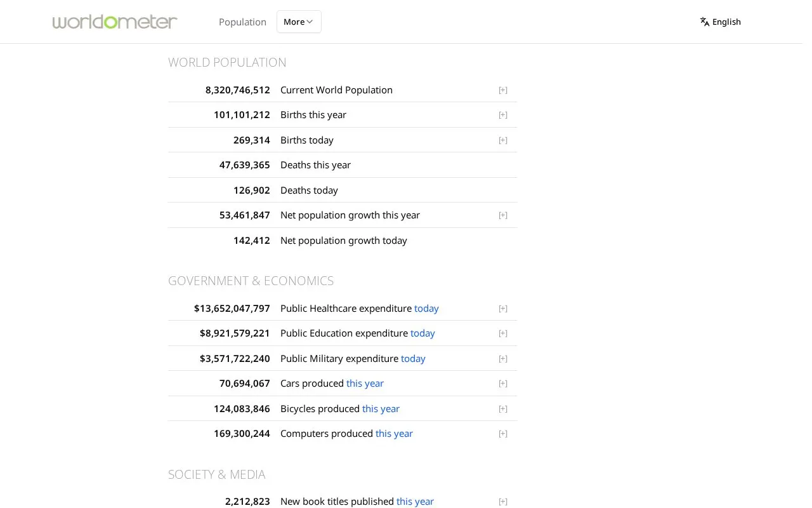The width and height of the screenshot is (812, 508).
Task: Choose the English language selector
Action: 720,22
